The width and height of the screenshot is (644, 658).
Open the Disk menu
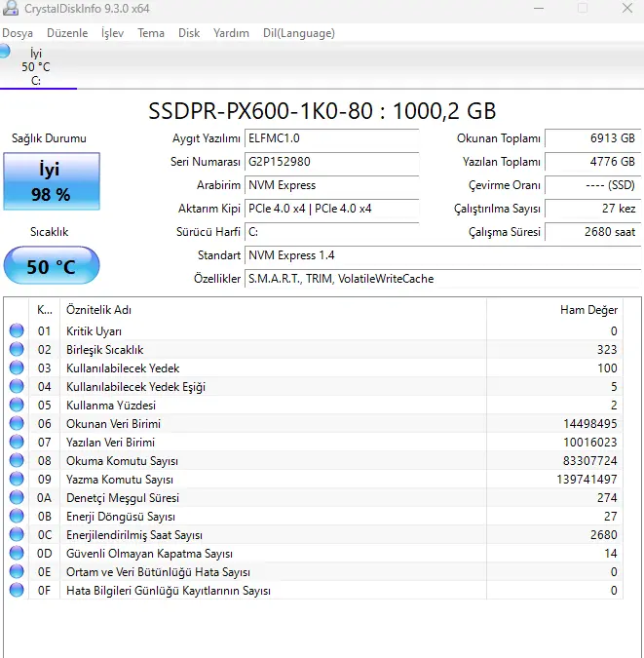(x=189, y=33)
